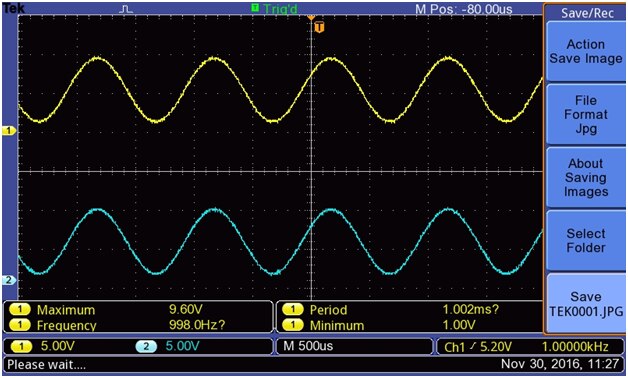Click the Tek logo
The width and height of the screenshot is (628, 378).
coord(13,8)
